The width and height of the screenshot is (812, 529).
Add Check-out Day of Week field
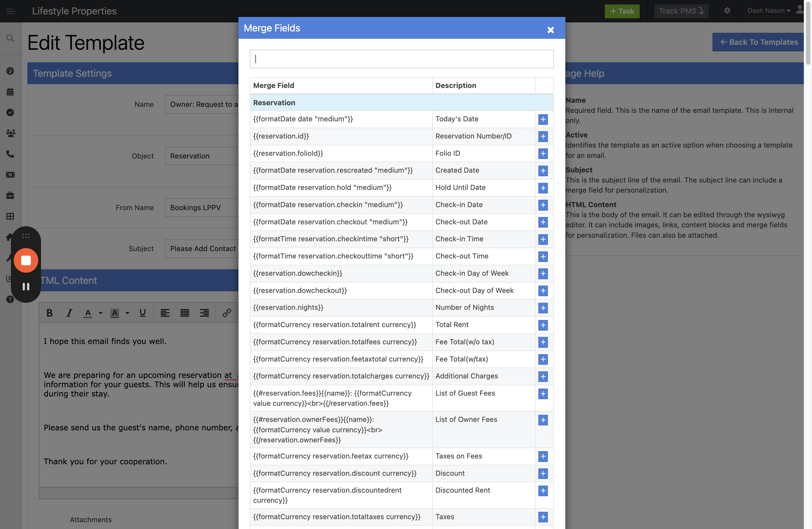(543, 290)
